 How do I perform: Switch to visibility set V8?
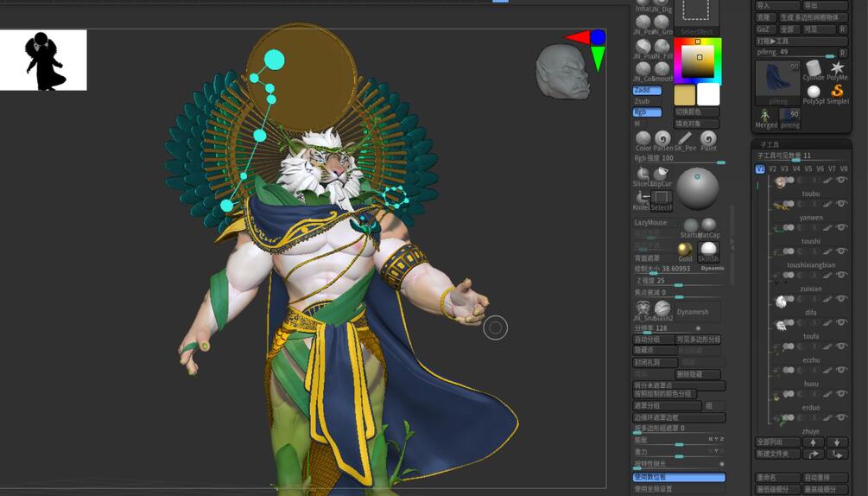pos(844,169)
